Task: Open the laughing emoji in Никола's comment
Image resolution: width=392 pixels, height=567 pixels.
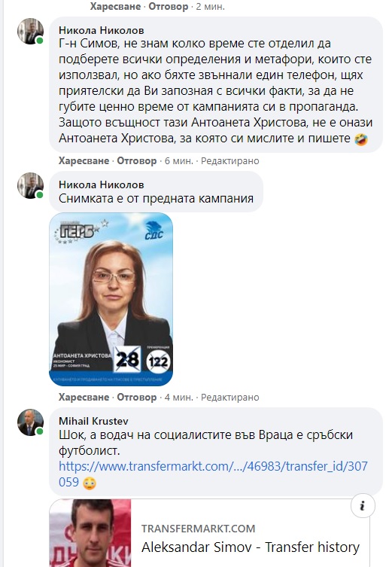Action: (x=361, y=139)
